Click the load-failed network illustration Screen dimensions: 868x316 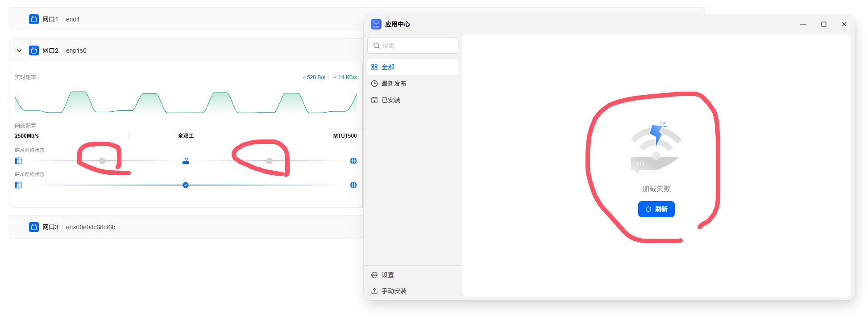[656, 147]
